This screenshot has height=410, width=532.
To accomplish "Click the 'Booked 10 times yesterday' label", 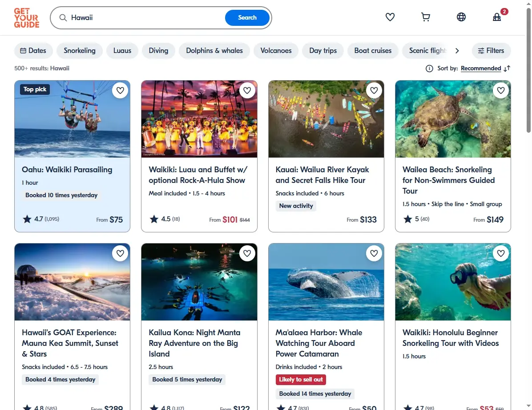I will click(x=61, y=195).
